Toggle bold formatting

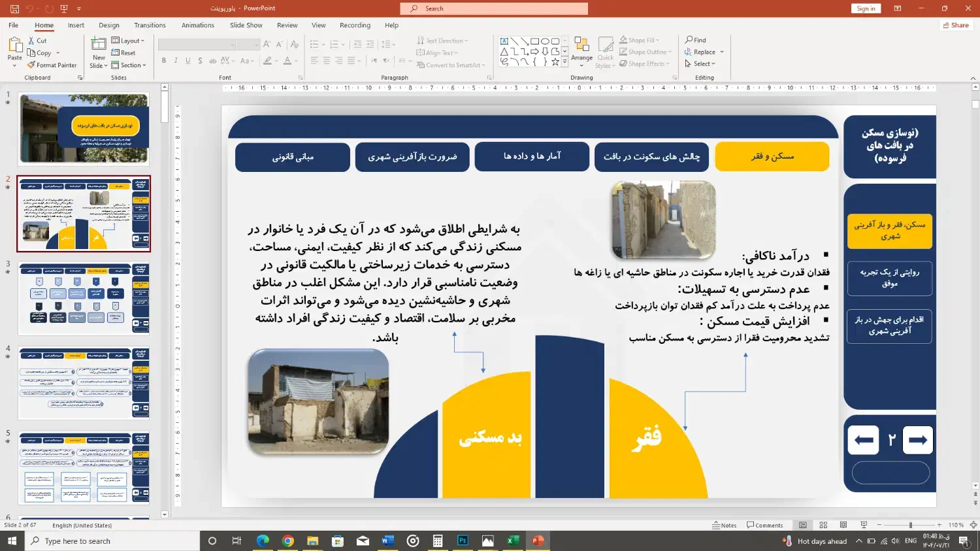(164, 60)
